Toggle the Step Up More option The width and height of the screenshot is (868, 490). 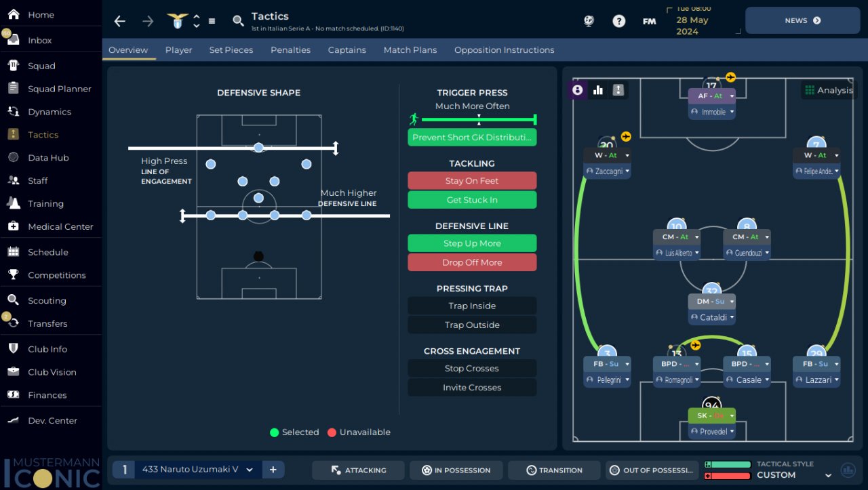tap(472, 243)
